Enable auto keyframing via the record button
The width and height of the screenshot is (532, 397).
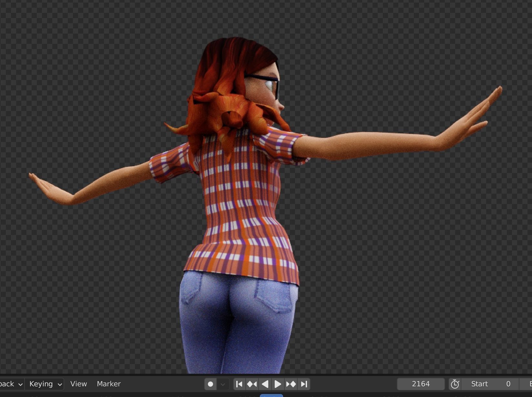point(210,384)
